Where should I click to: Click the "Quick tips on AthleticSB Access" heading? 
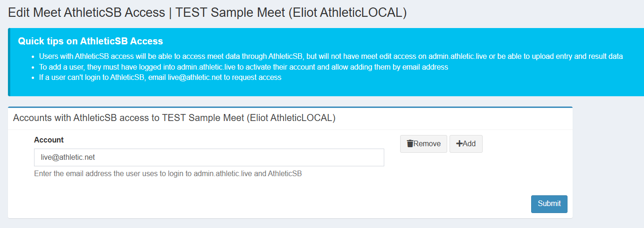90,41
